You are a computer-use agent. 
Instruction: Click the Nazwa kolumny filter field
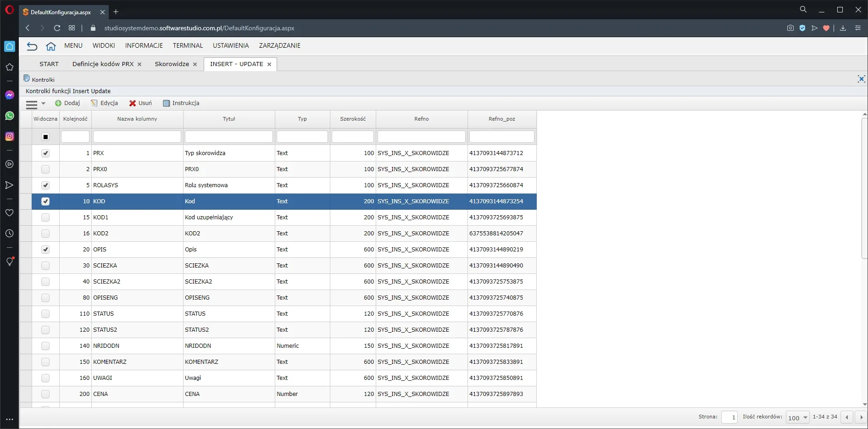point(137,137)
